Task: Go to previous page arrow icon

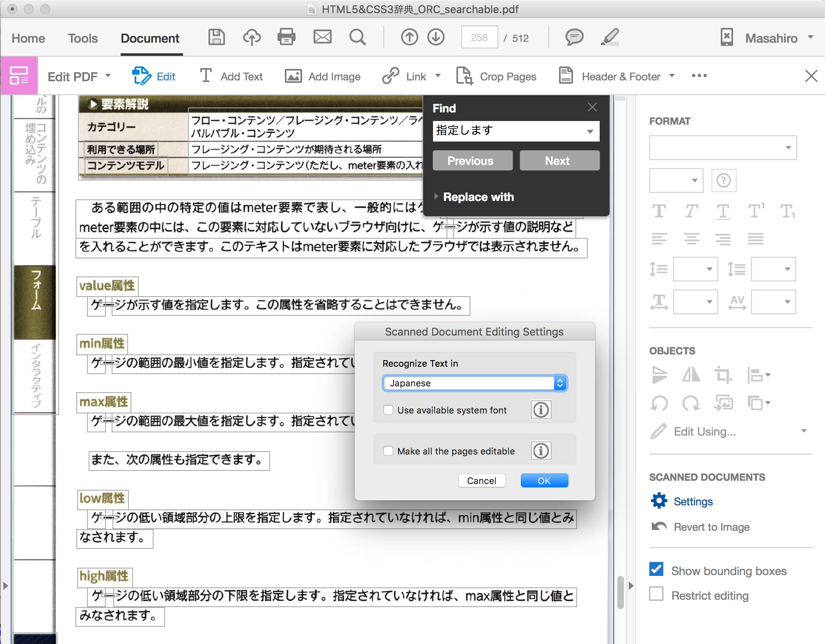Action: (409, 37)
